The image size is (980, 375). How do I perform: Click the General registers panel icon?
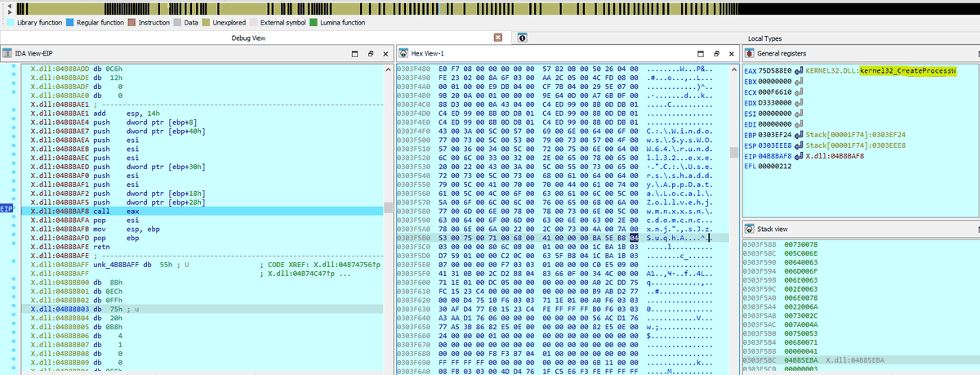click(x=750, y=53)
